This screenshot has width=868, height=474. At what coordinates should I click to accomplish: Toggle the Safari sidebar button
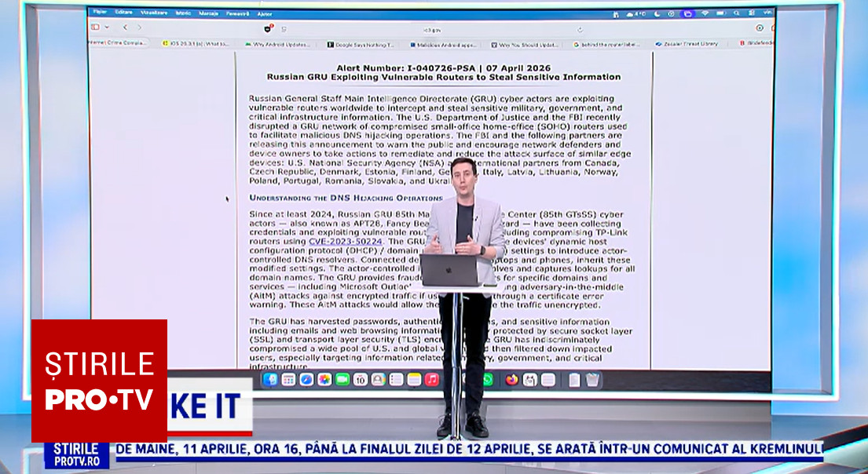[x=95, y=27]
